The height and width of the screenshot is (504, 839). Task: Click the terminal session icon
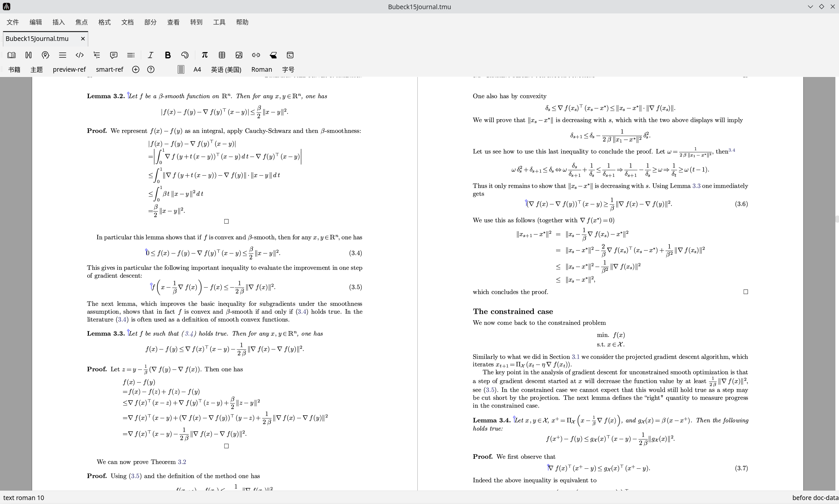tap(290, 55)
